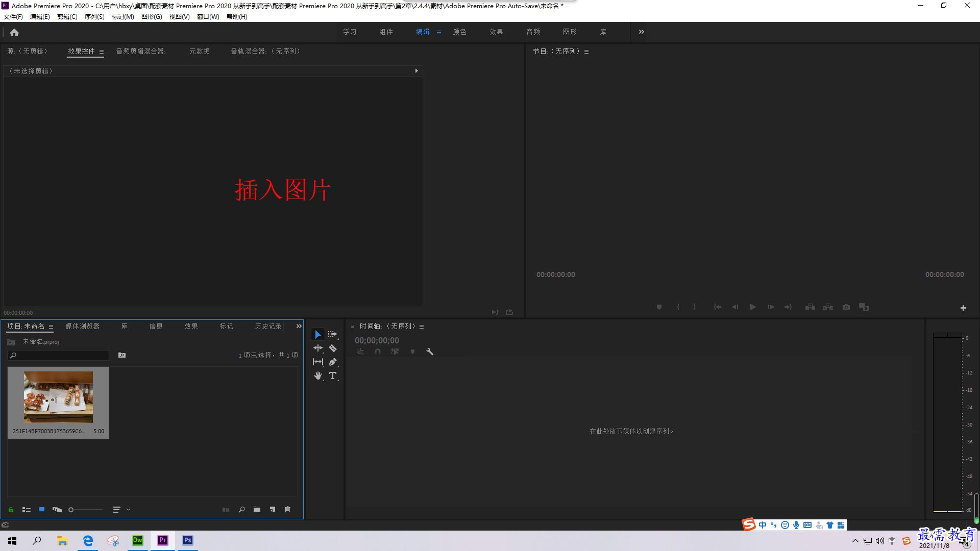
Task: Open the Window menu
Action: (208, 16)
